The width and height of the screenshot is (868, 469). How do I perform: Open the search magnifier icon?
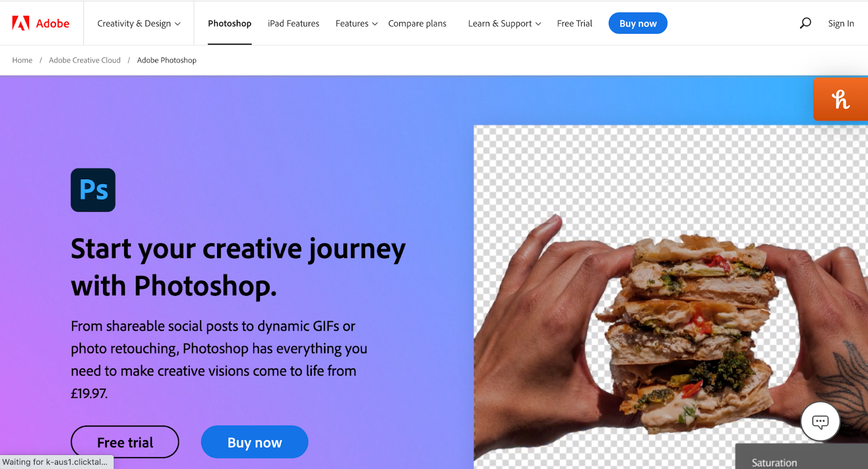coord(806,23)
